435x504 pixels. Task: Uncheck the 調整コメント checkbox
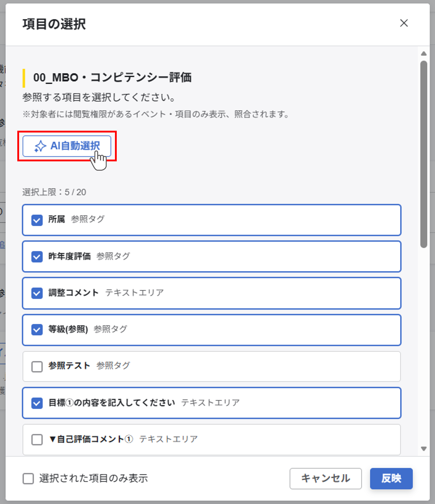click(x=37, y=293)
